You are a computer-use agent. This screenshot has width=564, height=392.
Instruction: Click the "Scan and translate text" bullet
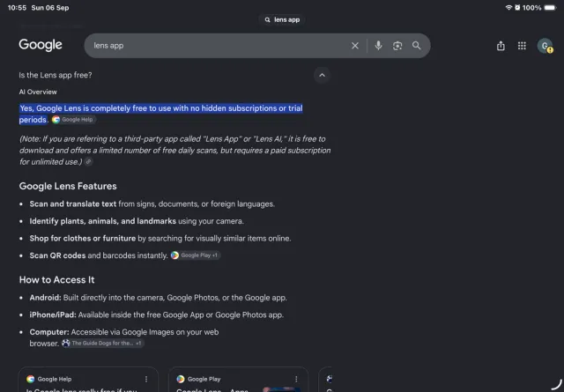pyautogui.click(x=152, y=203)
